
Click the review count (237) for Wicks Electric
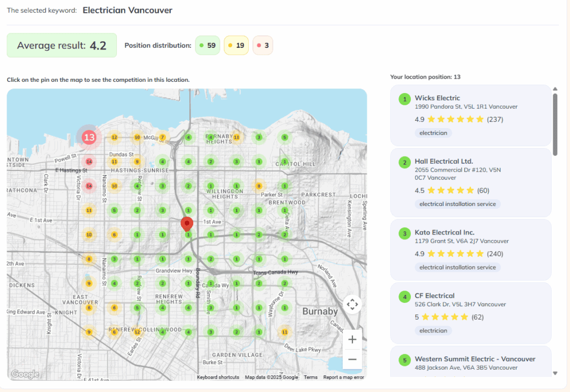(x=495, y=119)
